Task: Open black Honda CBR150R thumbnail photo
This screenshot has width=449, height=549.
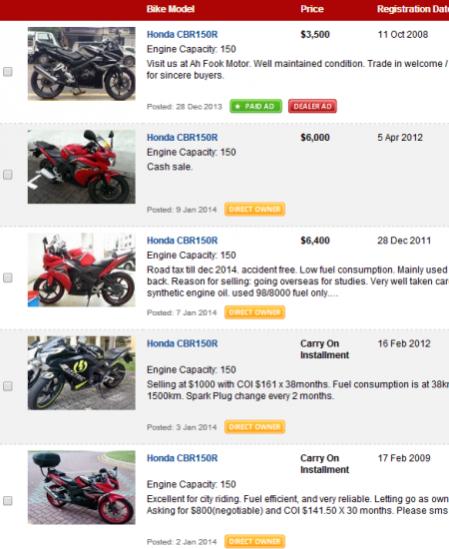Action: coord(82,64)
